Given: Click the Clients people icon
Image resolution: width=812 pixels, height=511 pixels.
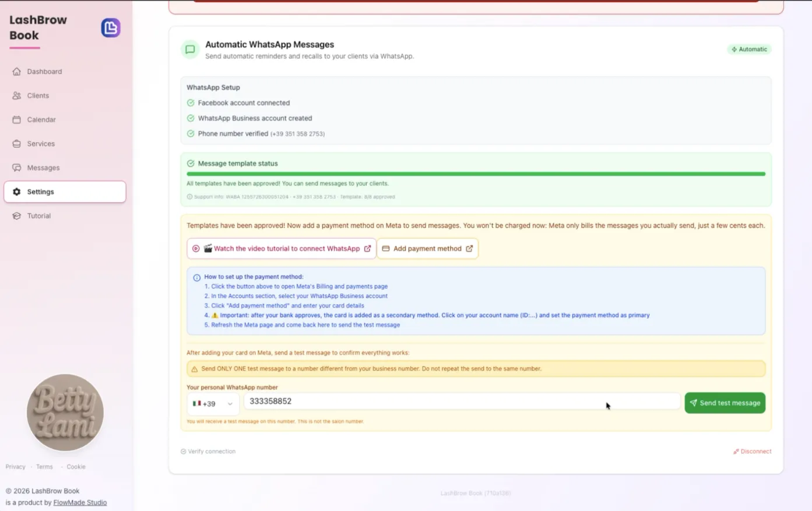Looking at the screenshot, I should click(x=16, y=96).
